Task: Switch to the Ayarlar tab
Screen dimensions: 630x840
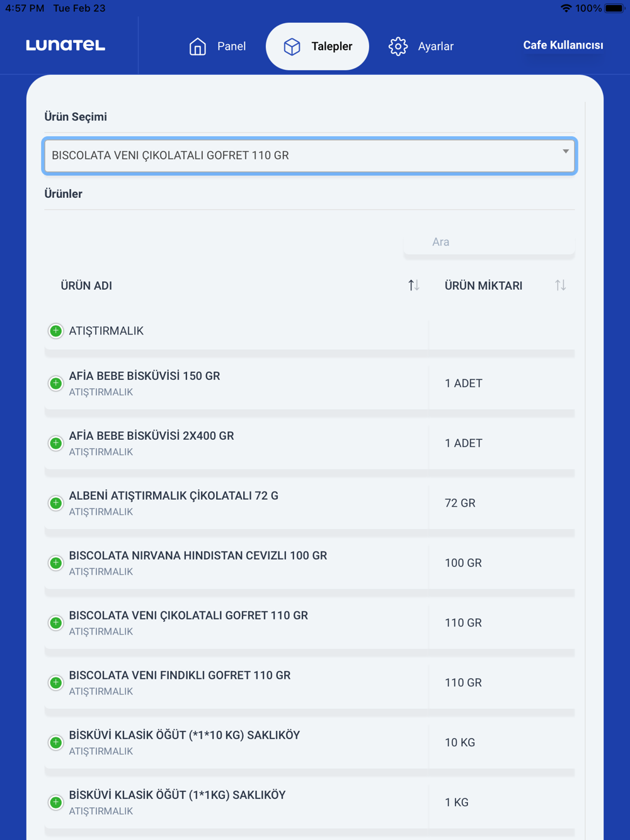Action: click(421, 47)
